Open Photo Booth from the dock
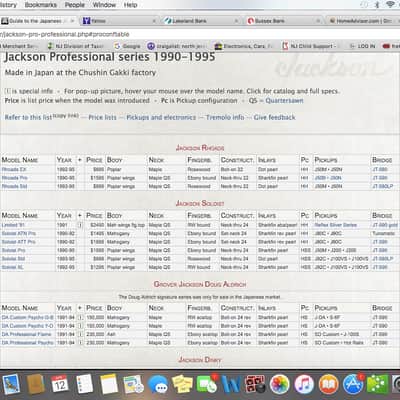Image resolution: width=400 pixels, height=400 pixels. [255, 384]
